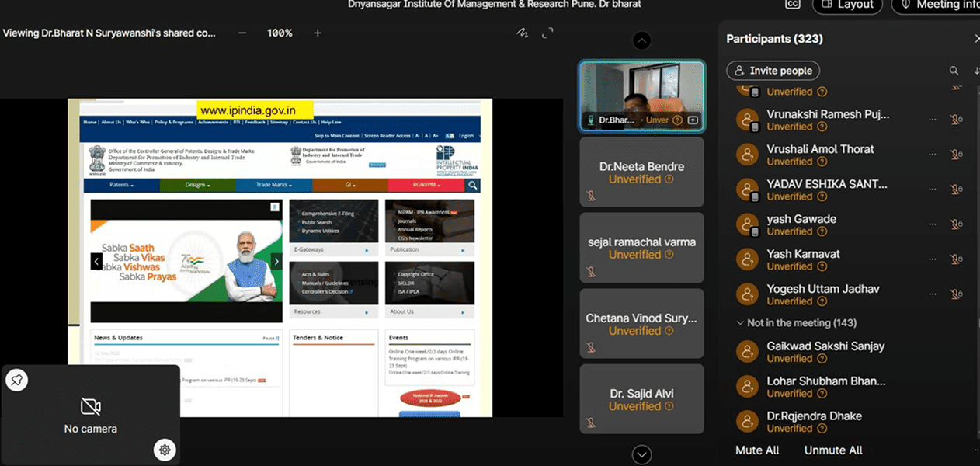Toggle full-screen view of shared content

coord(547,33)
